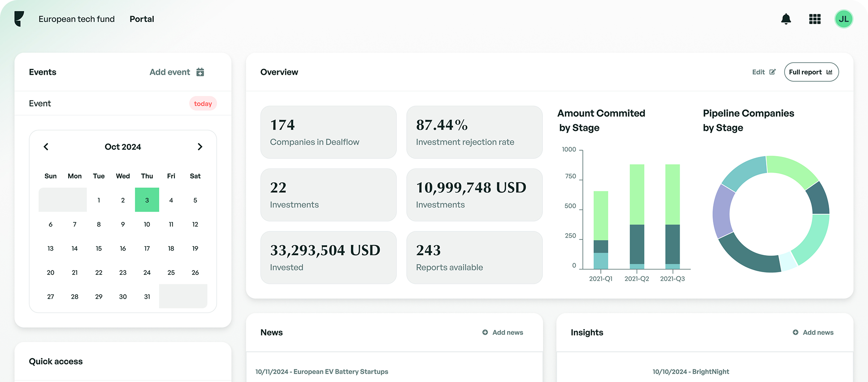Screen dimensions: 868x382
Task: Select October 19 in the calendar
Action: click(195, 248)
